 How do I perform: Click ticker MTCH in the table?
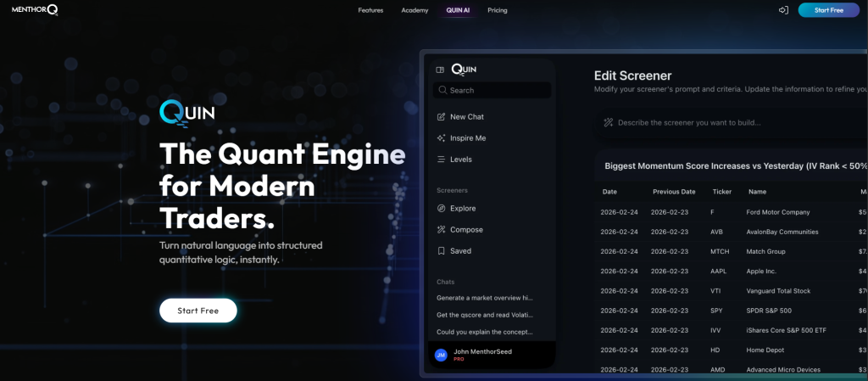(720, 251)
